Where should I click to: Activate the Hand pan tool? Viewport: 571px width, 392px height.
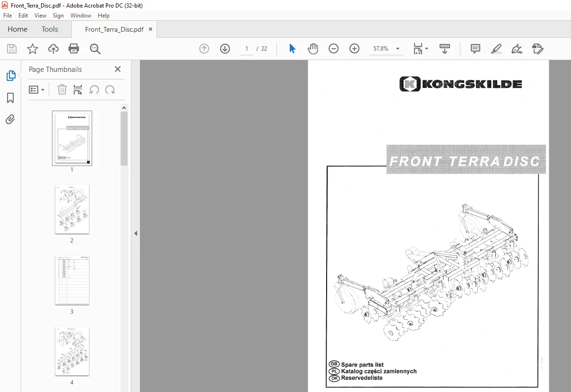313,49
